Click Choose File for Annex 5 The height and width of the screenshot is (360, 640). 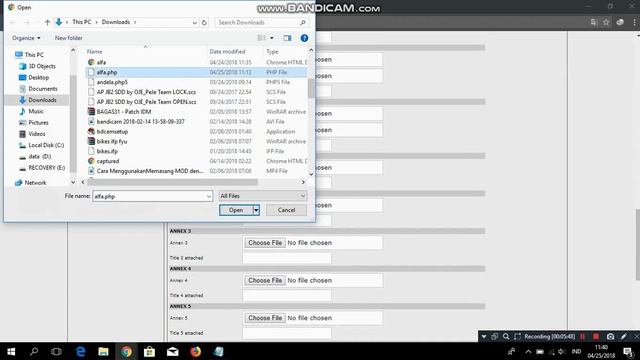[x=265, y=318]
